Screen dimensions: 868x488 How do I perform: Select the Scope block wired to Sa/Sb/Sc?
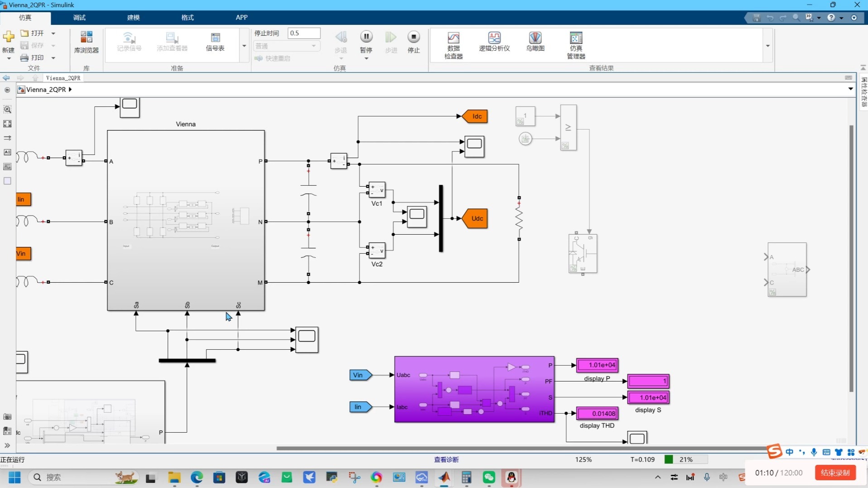coord(307,339)
